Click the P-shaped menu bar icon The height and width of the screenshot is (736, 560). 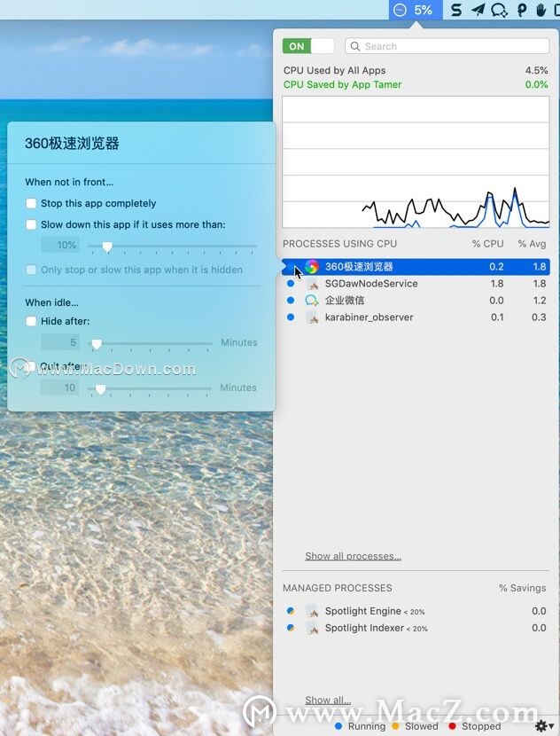522,10
